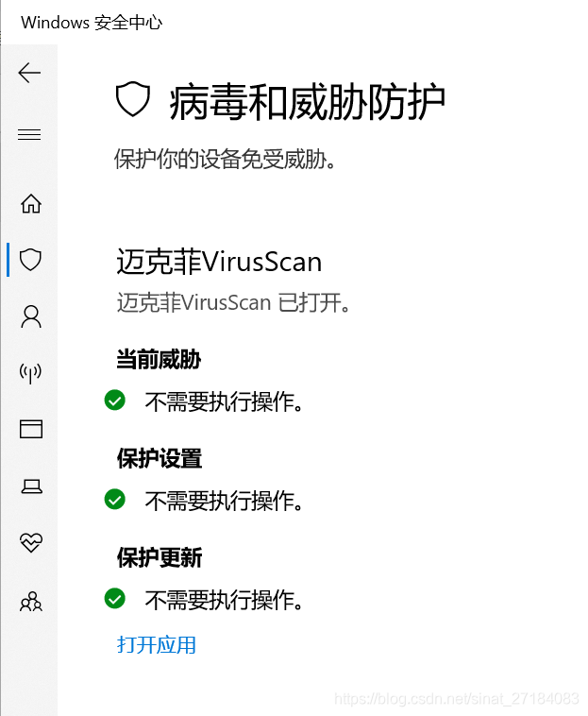Open Device security laptop icon
This screenshot has width=588, height=716.
click(x=31, y=486)
